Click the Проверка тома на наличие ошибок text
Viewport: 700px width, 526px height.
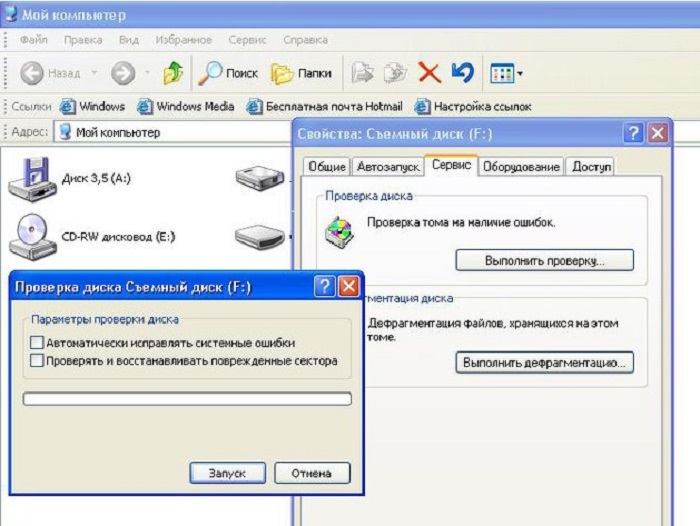(461, 222)
